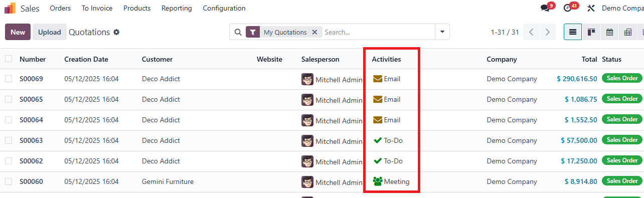Click the debug tools wrench icon
644x198 pixels.
click(591, 8)
